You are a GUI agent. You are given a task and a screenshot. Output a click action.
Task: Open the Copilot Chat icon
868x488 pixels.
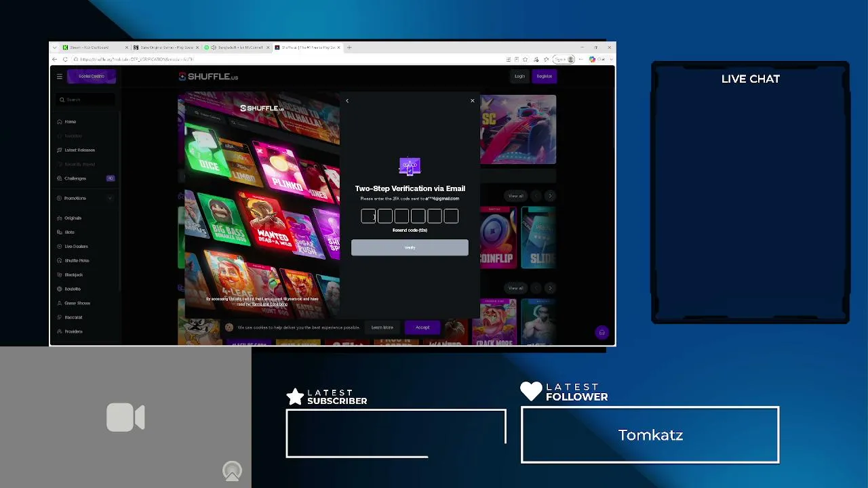coord(593,60)
